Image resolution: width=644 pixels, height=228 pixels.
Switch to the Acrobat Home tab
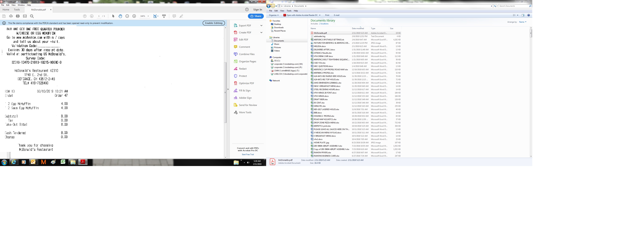[6, 9]
